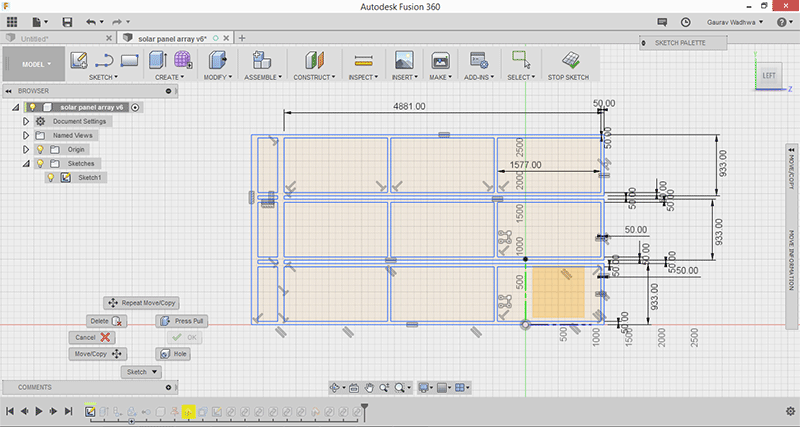Open the Gaurav Wadhwa account dropdown
The width and height of the screenshot is (800, 427).
(x=734, y=21)
